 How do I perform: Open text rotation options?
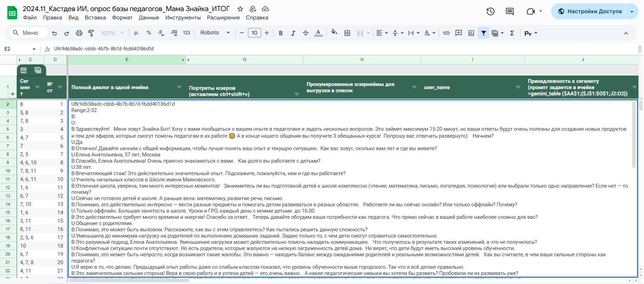point(430,33)
